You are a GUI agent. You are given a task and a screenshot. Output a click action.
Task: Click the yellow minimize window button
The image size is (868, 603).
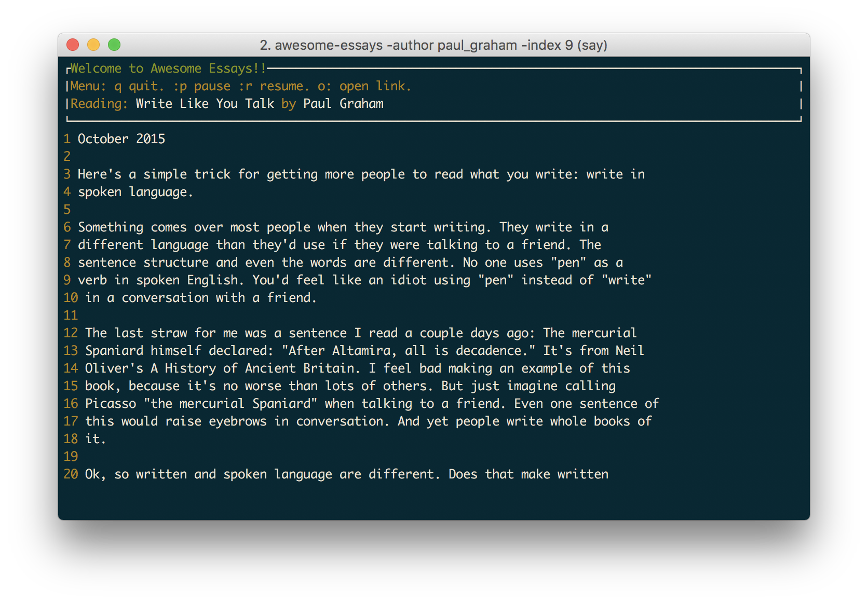(x=93, y=45)
